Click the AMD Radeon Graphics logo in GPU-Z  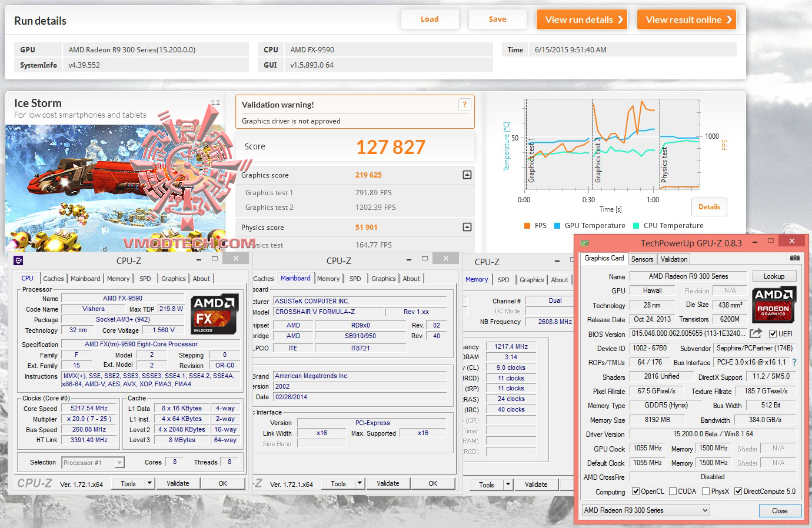point(773,305)
